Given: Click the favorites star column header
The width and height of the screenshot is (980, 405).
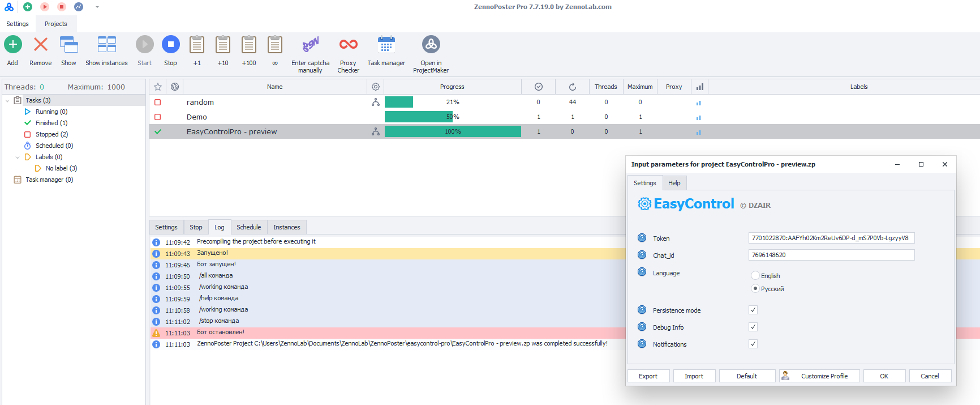Looking at the screenshot, I should (x=158, y=87).
